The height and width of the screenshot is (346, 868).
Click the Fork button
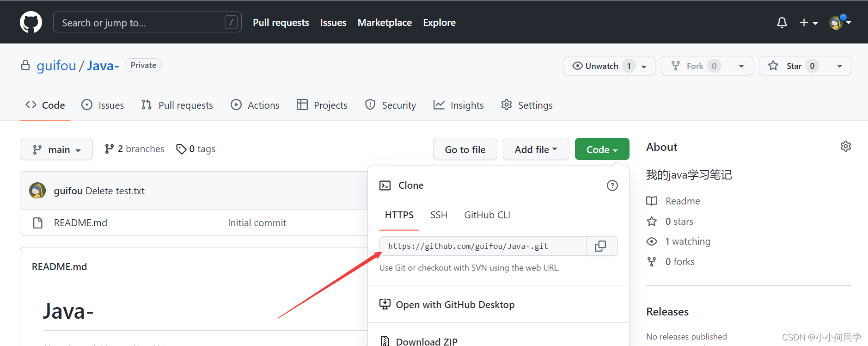(x=696, y=66)
